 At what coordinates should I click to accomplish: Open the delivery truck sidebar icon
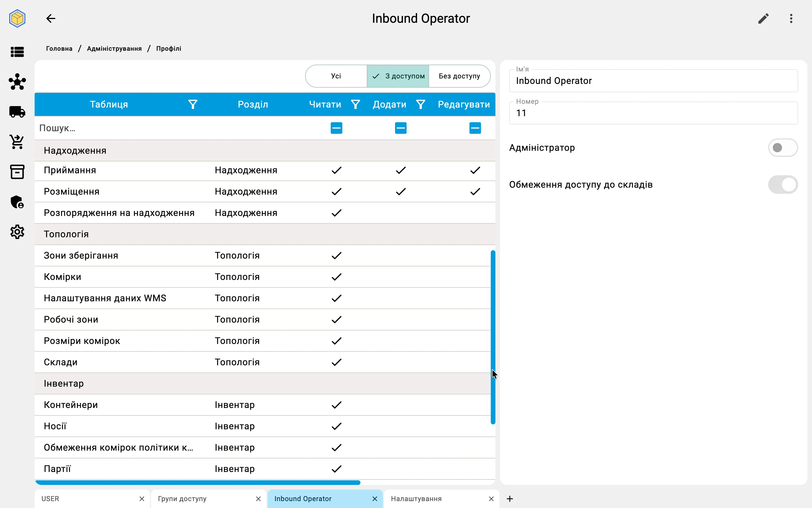[17, 112]
